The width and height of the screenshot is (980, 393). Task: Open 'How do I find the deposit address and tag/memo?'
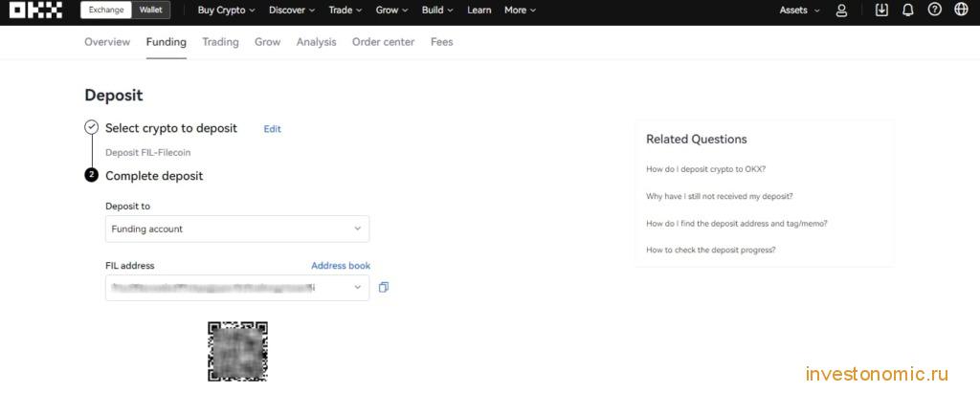coord(737,223)
